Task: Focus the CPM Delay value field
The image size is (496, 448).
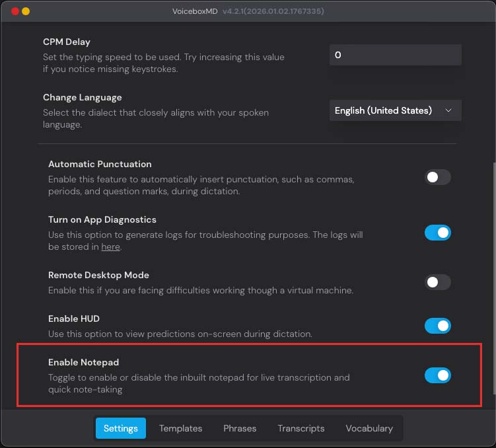Action: (x=395, y=55)
